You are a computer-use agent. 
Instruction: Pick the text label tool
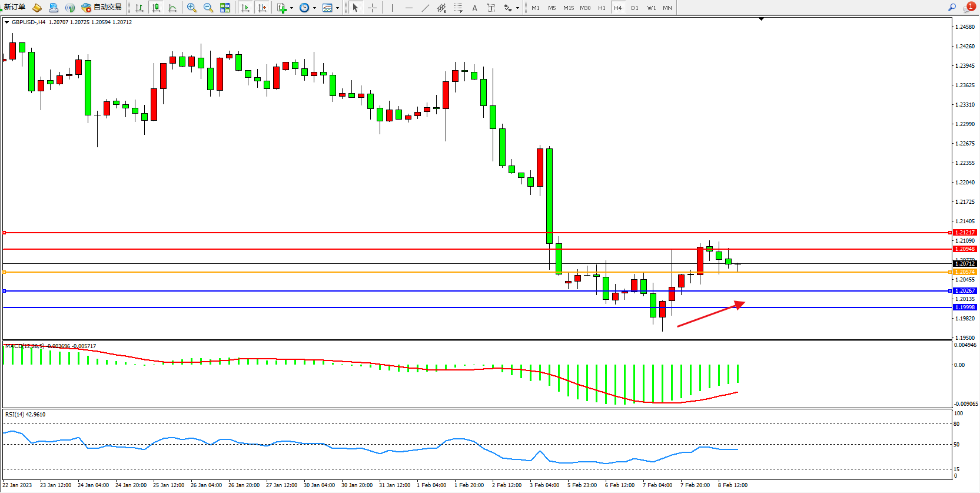474,8
